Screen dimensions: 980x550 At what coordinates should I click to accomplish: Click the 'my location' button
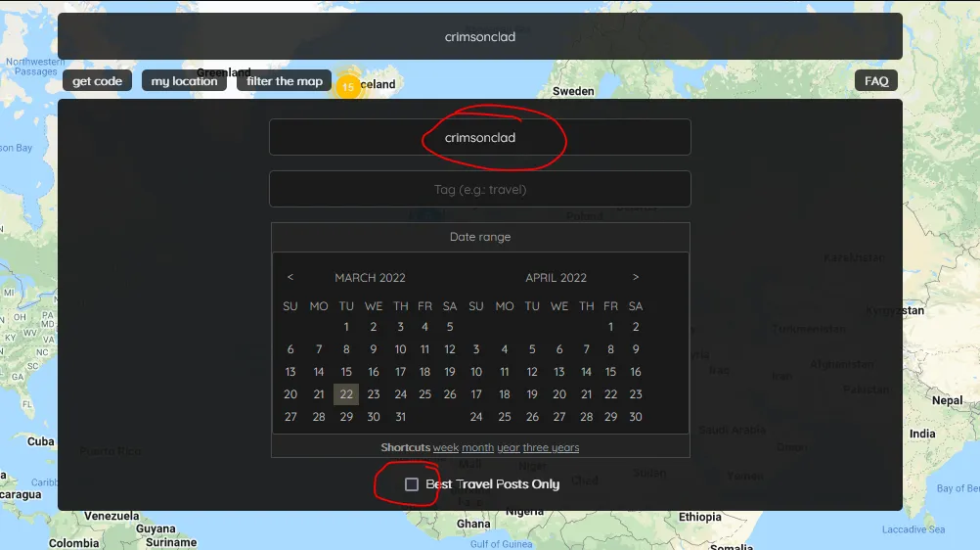coord(184,80)
